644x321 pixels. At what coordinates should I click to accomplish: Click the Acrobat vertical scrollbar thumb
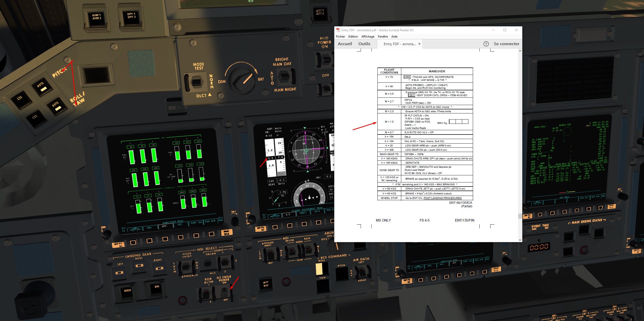[520, 216]
